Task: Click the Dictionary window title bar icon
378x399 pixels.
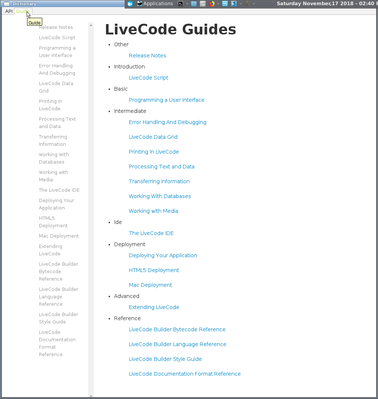Action: tap(6, 4)
